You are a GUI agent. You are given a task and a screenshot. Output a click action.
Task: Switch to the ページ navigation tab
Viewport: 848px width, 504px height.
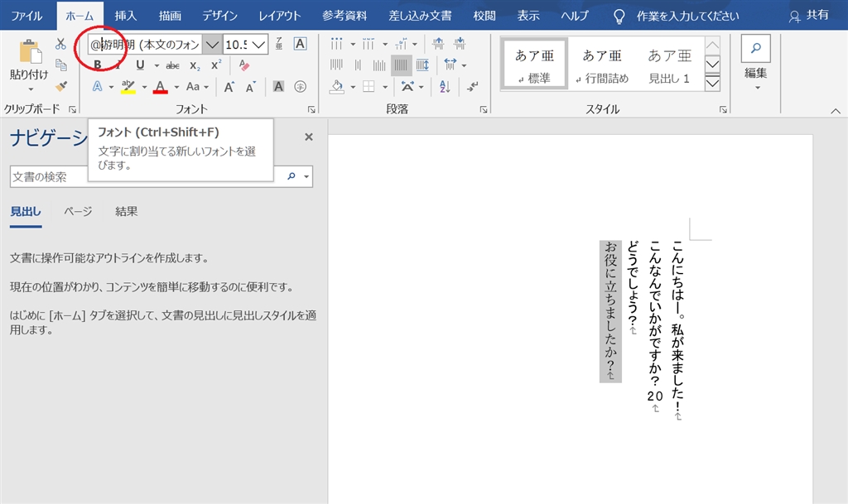pyautogui.click(x=78, y=211)
